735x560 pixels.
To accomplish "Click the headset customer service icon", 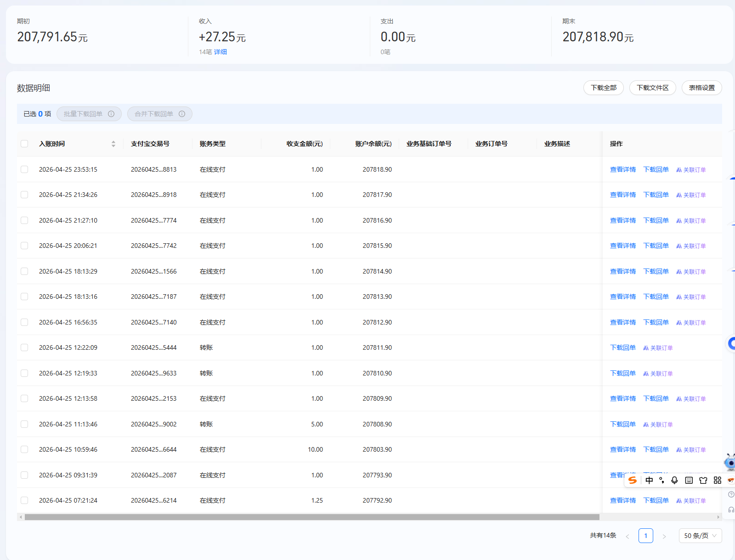I will coord(731,510).
